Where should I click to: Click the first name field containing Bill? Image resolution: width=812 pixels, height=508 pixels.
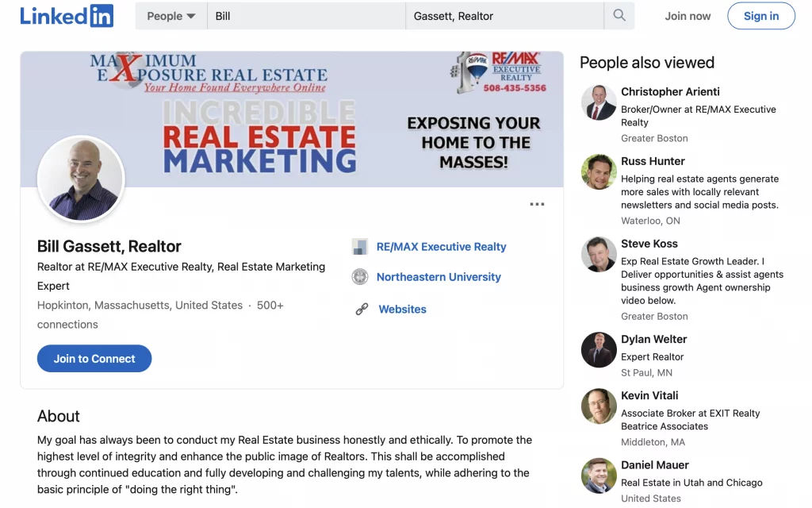coord(306,16)
